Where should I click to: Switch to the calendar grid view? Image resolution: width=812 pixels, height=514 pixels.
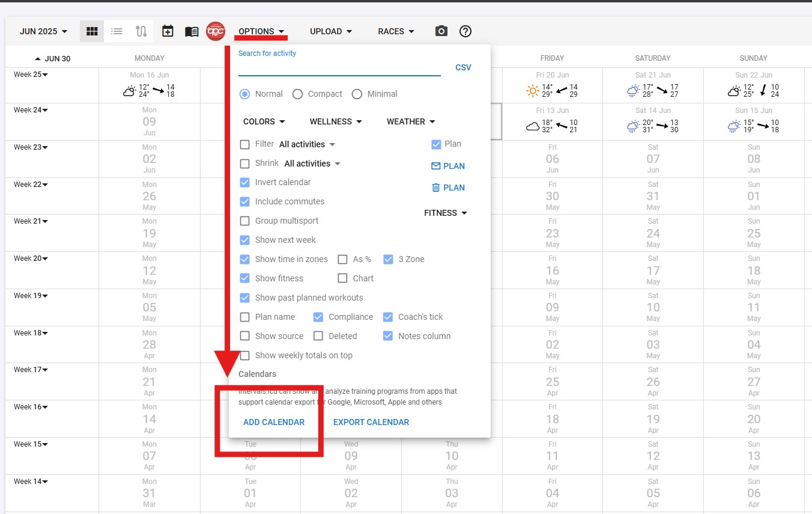pos(91,31)
